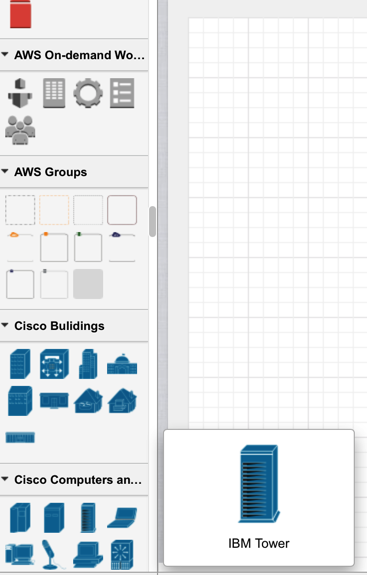Select the light dotted-border group shape
The width and height of the screenshot is (367, 575).
88,210
